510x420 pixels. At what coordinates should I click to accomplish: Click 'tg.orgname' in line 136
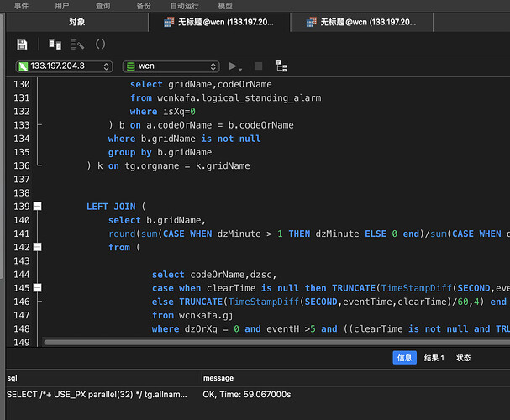[152, 166]
